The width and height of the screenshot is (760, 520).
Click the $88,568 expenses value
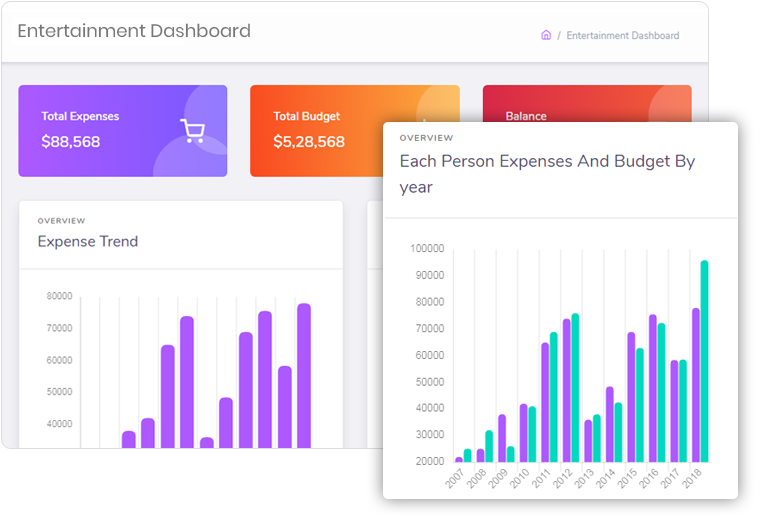[x=71, y=142]
